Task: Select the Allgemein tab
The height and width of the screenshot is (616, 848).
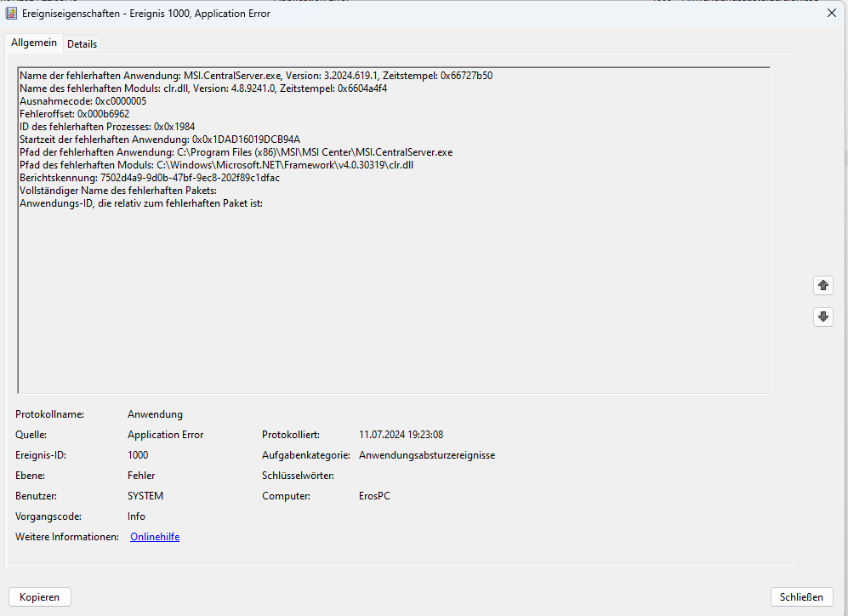Action: point(33,43)
